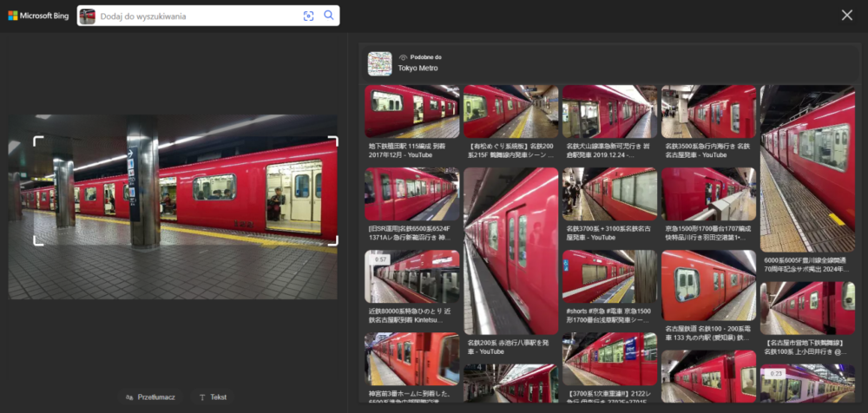Image resolution: width=868 pixels, height=413 pixels.
Task: Open the Tokyo Metro related search link
Action: pyautogui.click(x=418, y=68)
